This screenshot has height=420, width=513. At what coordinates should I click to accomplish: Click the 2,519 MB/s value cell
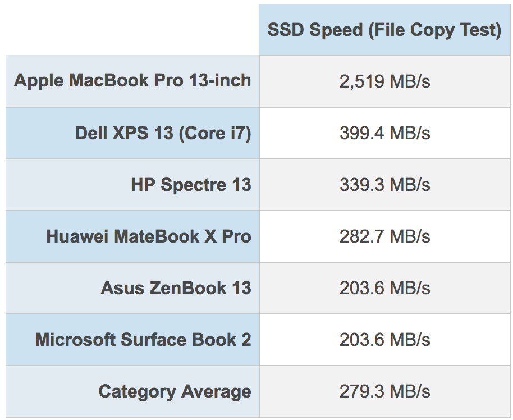(x=385, y=81)
